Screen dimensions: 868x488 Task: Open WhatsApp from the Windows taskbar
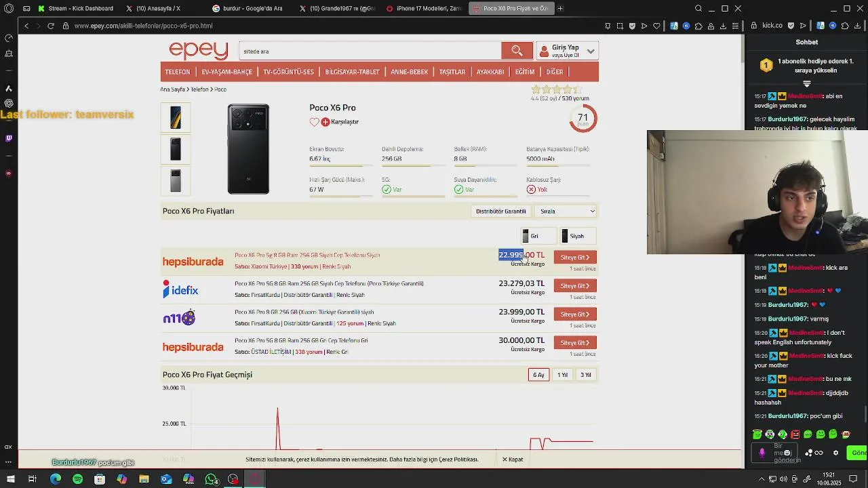point(211,479)
